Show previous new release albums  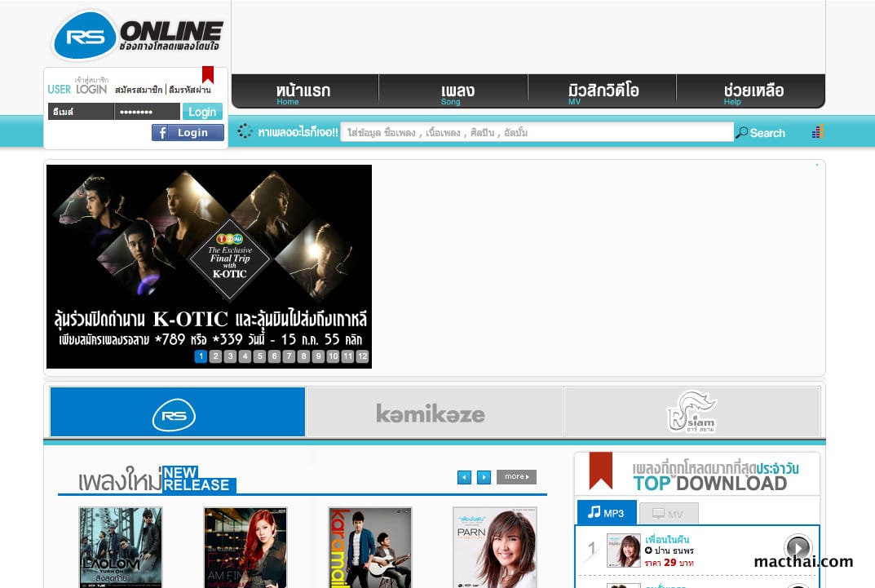click(x=464, y=477)
